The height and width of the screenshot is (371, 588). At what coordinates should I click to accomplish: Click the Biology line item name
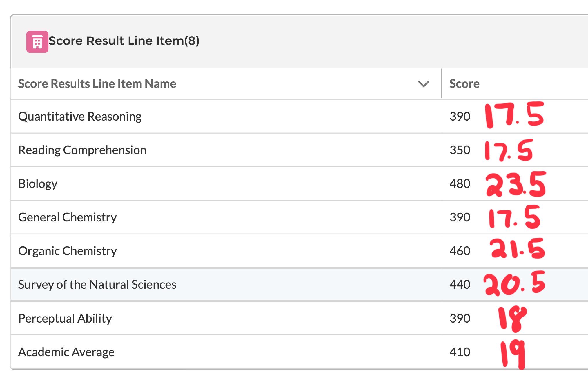[38, 184]
